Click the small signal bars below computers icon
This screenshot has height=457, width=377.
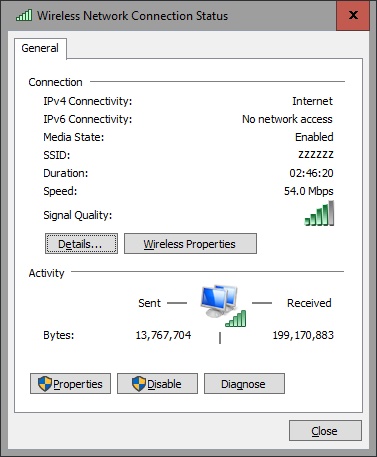(236, 318)
